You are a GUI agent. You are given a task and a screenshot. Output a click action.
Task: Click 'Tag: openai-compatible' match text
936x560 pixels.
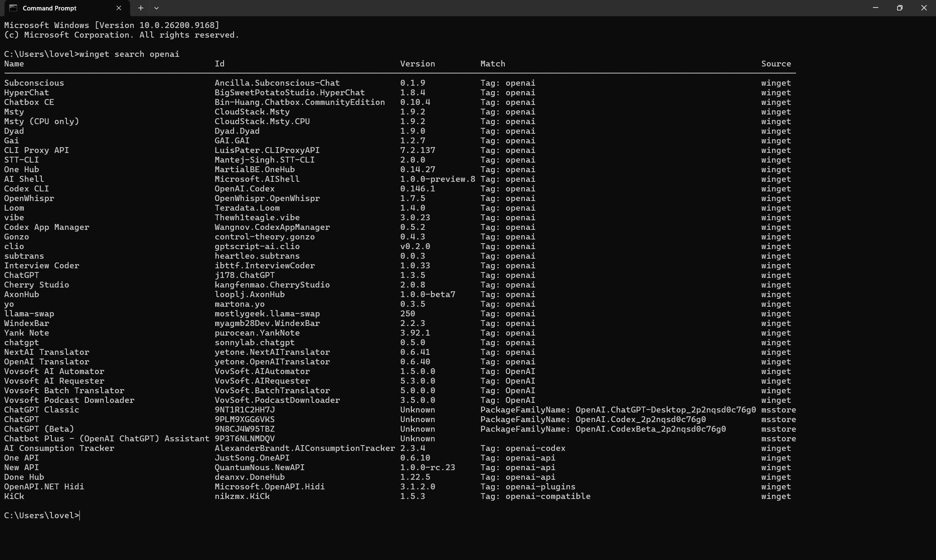[x=536, y=496]
